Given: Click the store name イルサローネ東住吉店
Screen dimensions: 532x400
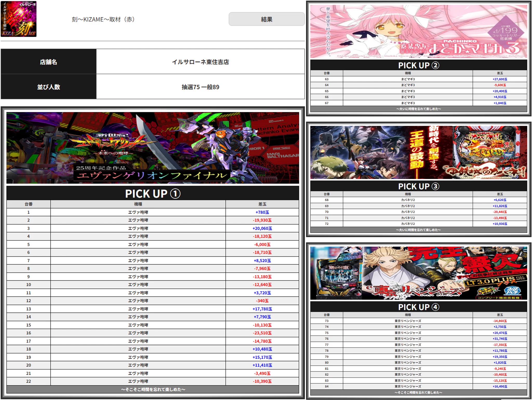Looking at the screenshot, I should (200, 62).
